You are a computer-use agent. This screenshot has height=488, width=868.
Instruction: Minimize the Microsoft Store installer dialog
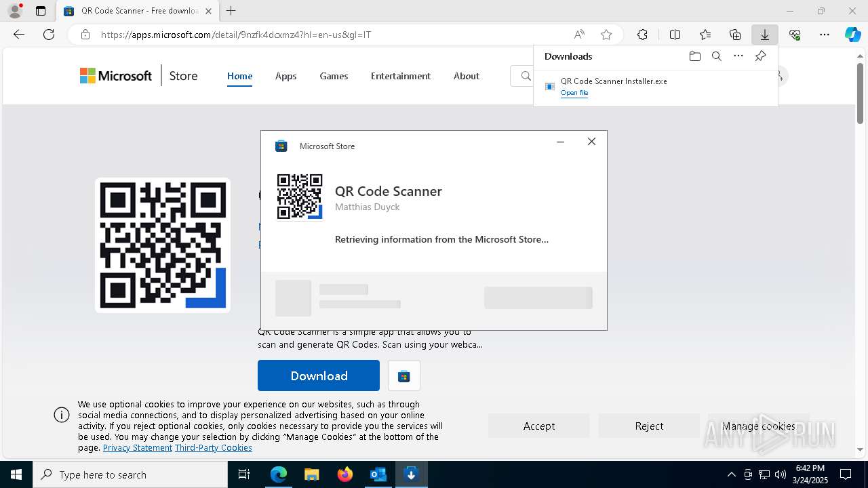[x=561, y=142]
